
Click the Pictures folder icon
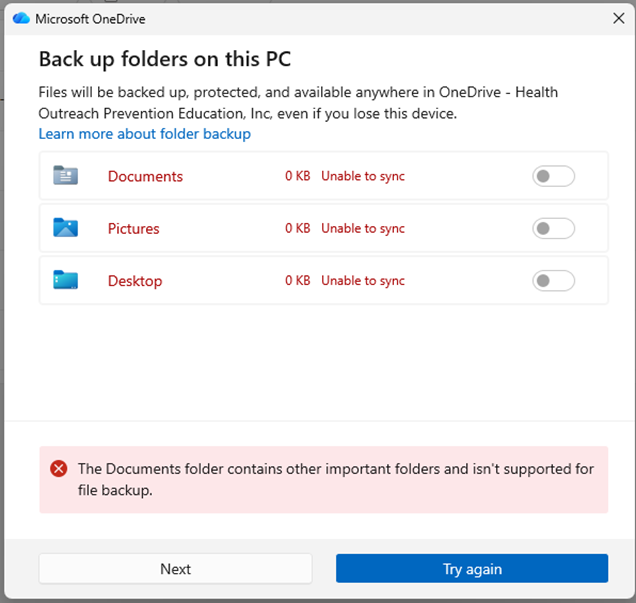(x=66, y=228)
